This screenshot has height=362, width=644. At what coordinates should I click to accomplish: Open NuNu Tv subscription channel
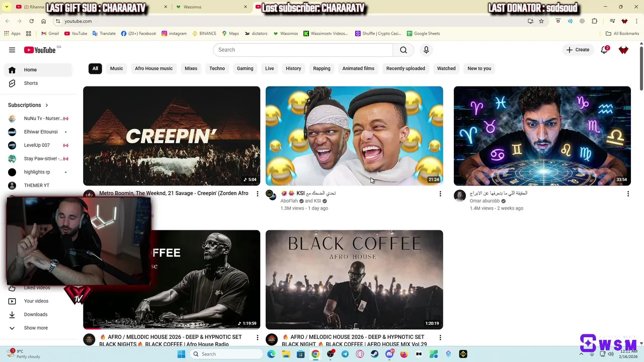coord(38,119)
